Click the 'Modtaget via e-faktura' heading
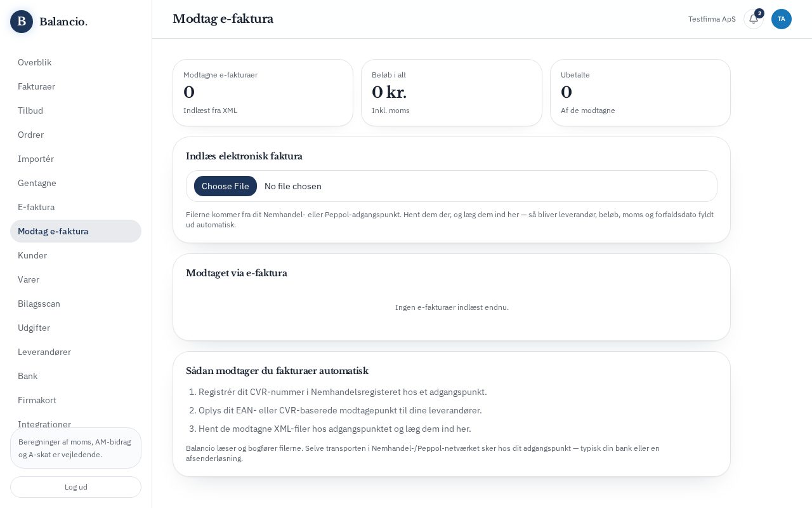Image resolution: width=812 pixels, height=508 pixels. click(237, 273)
